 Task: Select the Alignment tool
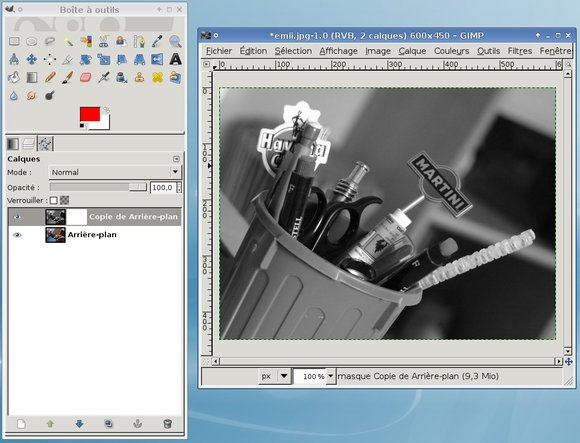coord(50,59)
